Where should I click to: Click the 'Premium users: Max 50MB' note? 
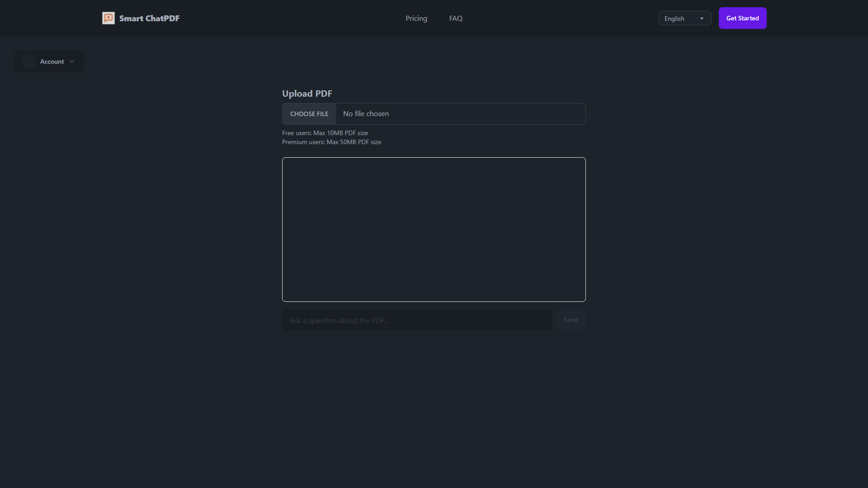[331, 142]
